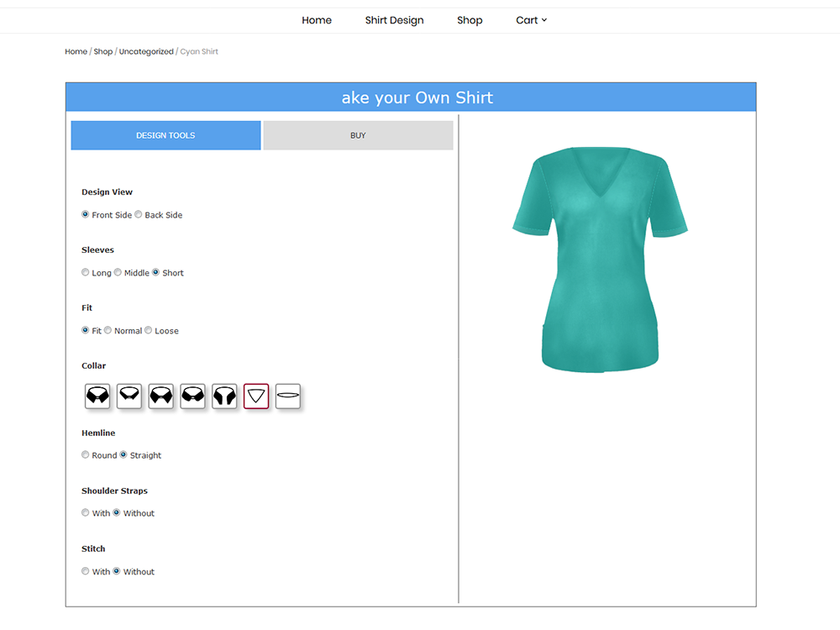Enable With under Shoulder Straps
Image resolution: width=840 pixels, height=630 pixels.
click(x=85, y=512)
